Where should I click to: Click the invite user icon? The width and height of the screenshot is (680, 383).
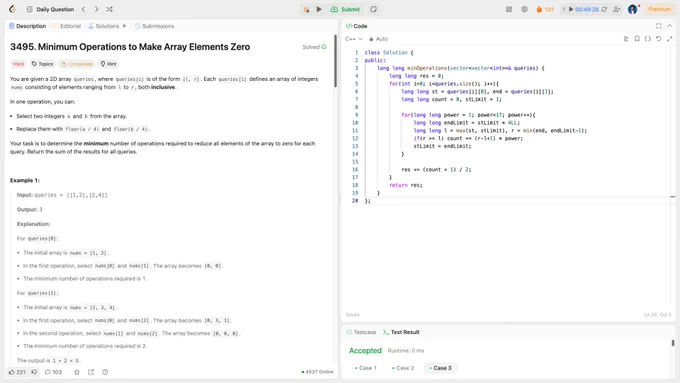pyautogui.click(x=616, y=9)
